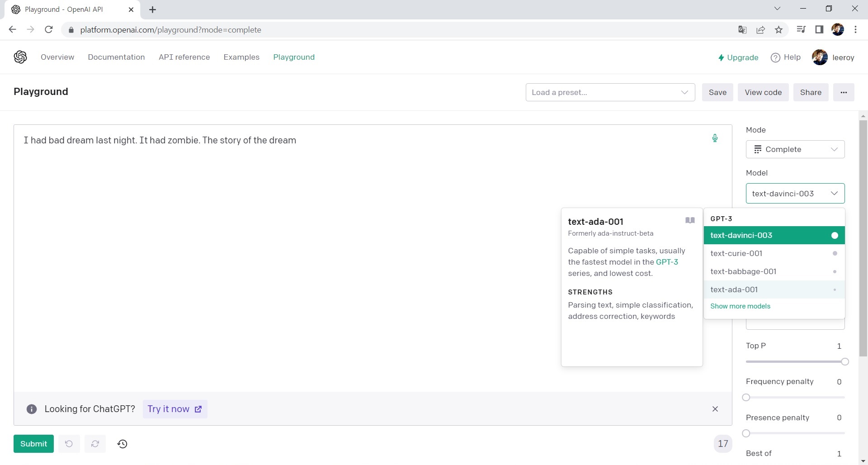Image resolution: width=868 pixels, height=465 pixels.
Task: Click the View code button
Action: [x=763, y=92]
